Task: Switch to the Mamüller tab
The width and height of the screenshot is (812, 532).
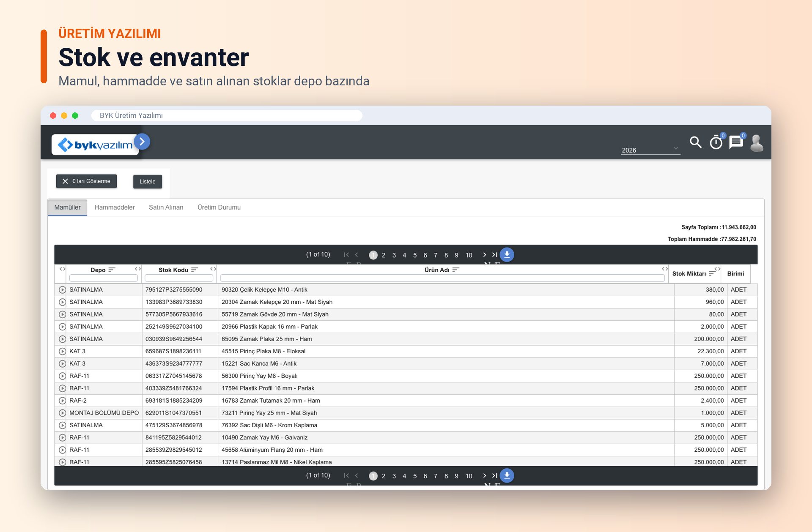Action: [x=67, y=207]
